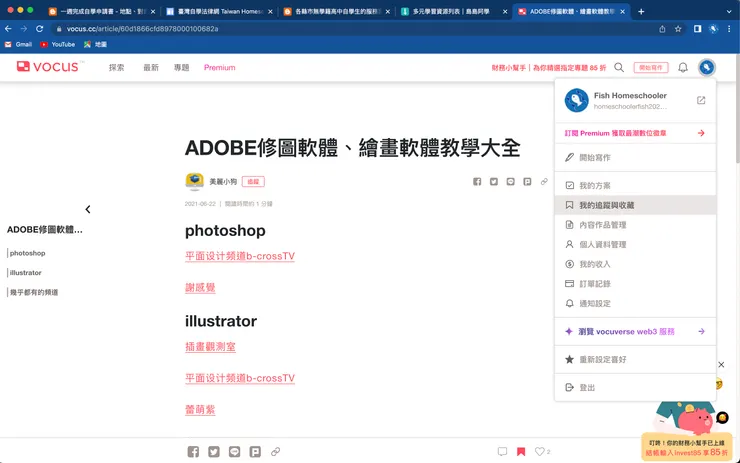Open comments icon in the bottom bar
Screen dimensions: 740x463
coord(502,452)
